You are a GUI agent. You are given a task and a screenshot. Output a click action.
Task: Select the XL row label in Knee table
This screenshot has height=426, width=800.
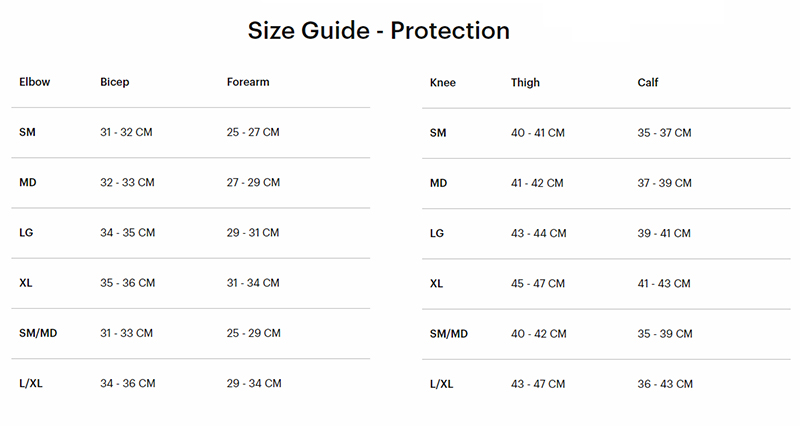[x=436, y=284]
